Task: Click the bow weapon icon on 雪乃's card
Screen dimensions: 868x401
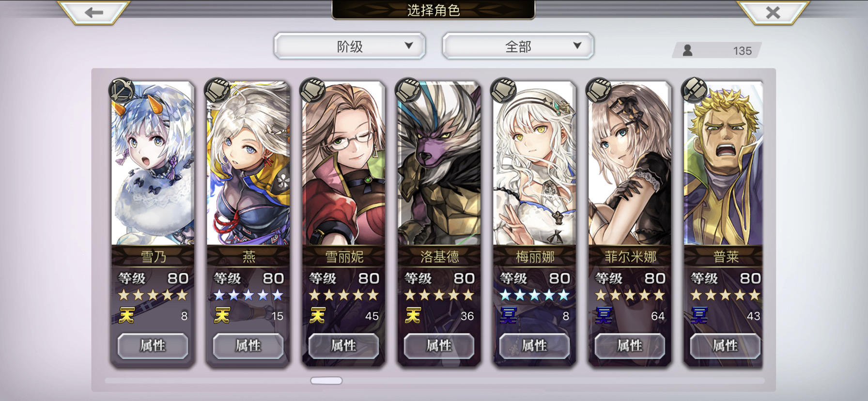Action: [x=122, y=90]
